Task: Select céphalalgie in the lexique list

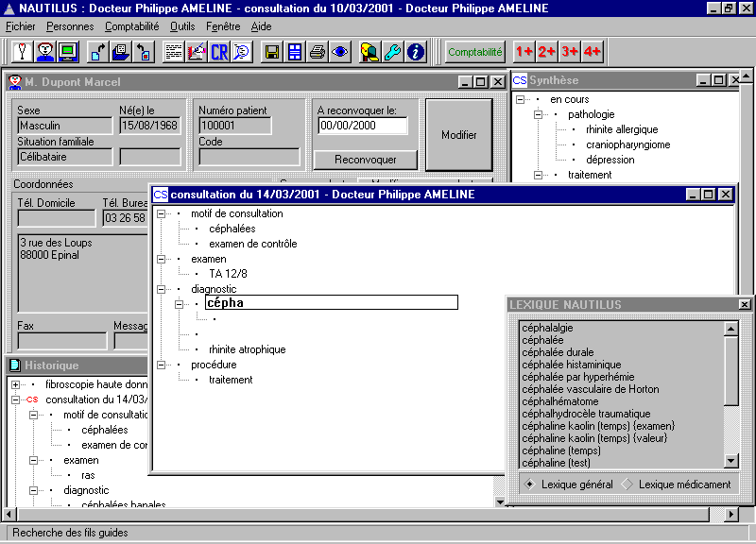Action: 548,328
